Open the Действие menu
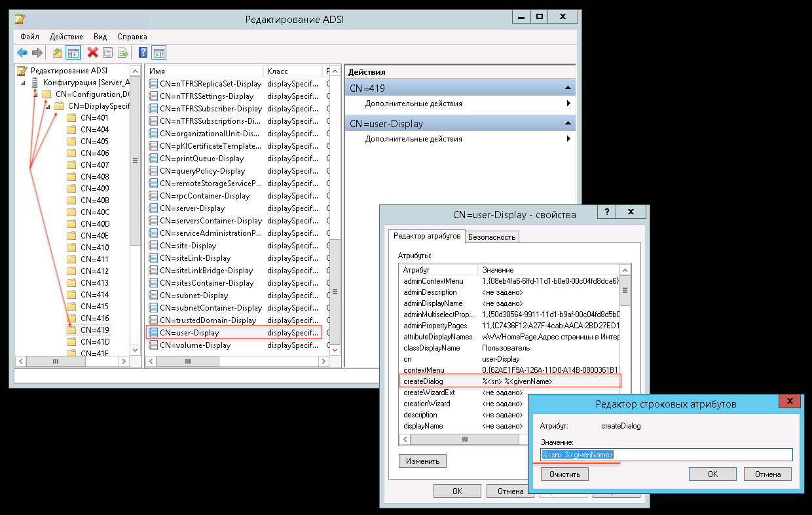The width and height of the screenshot is (812, 515). click(66, 37)
